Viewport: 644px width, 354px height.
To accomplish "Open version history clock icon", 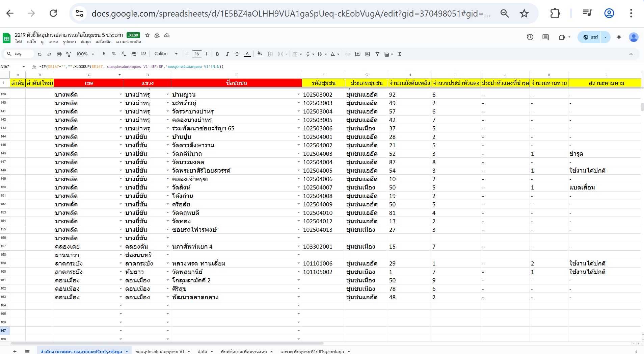I will [x=530, y=37].
